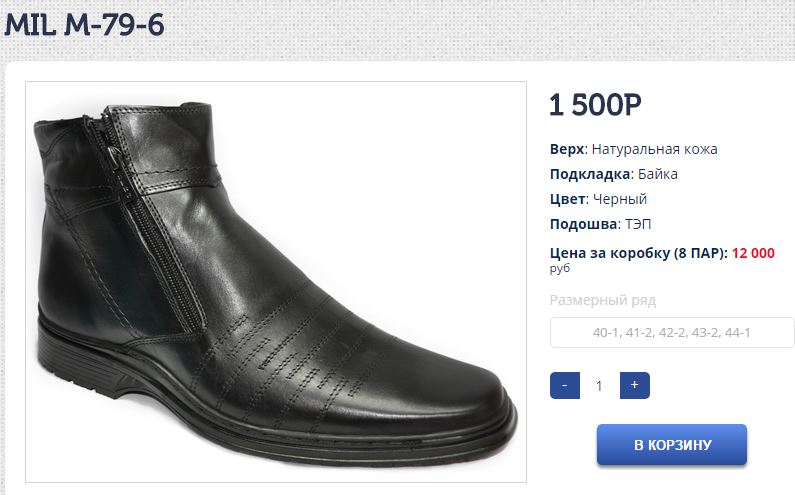Click the Подкладка label
795x495 pixels.
pos(591,174)
